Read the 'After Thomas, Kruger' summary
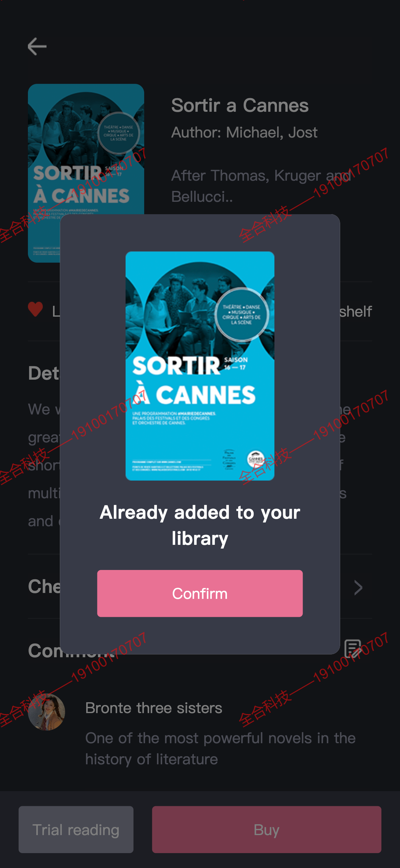 [x=261, y=186]
